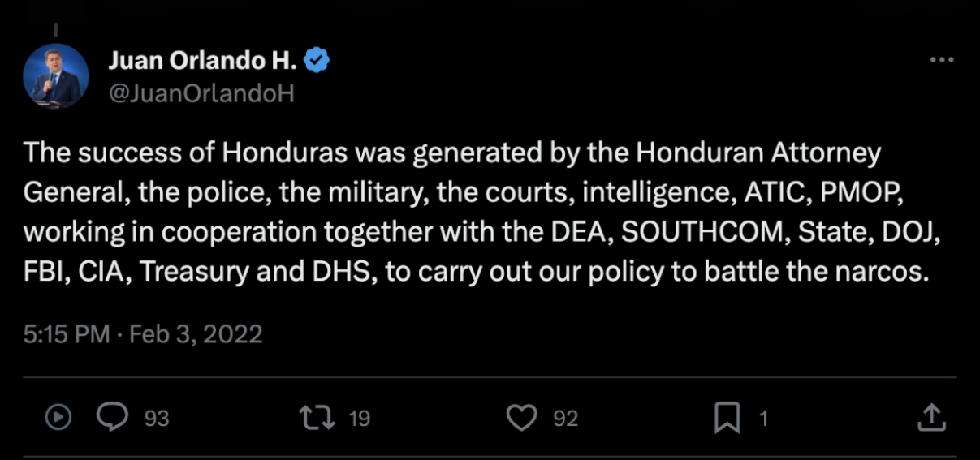This screenshot has height=460, width=980.
Task: Bookmark this tweet
Action: [727, 417]
